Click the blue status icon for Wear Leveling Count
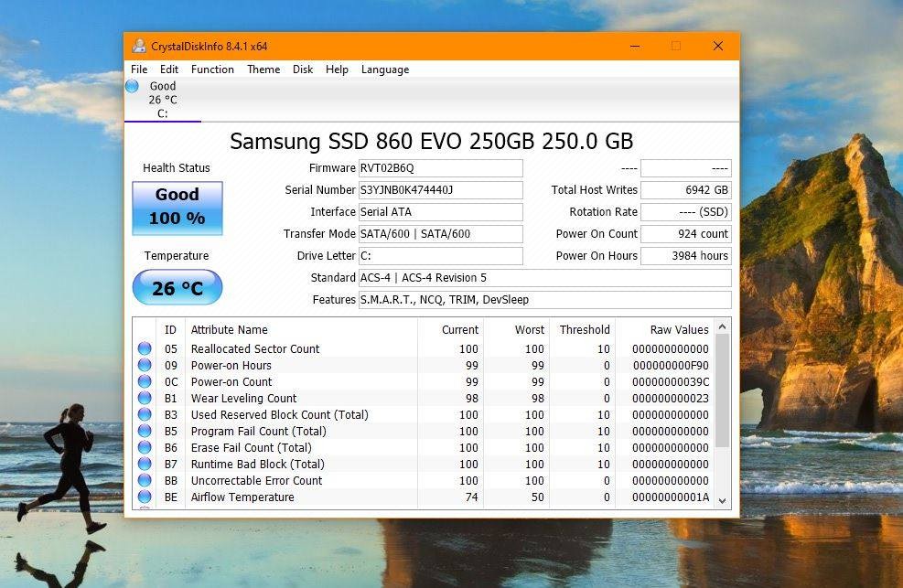The height and width of the screenshot is (588, 903). click(x=145, y=398)
